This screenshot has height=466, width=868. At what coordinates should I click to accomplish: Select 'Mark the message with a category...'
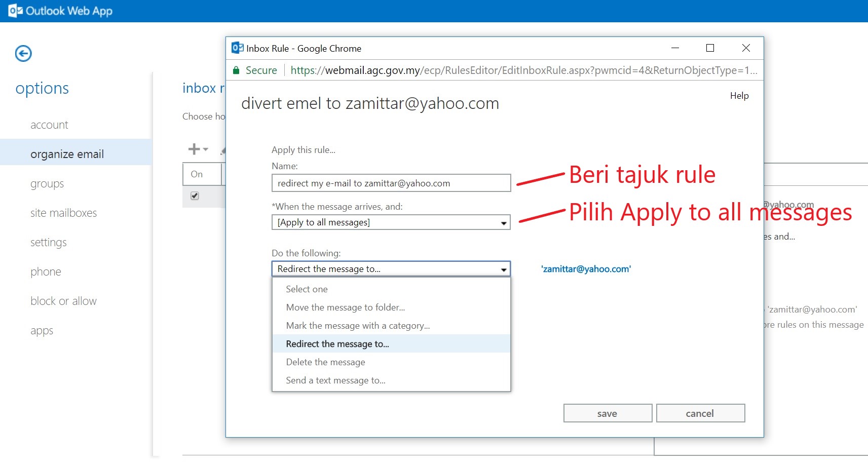(358, 326)
